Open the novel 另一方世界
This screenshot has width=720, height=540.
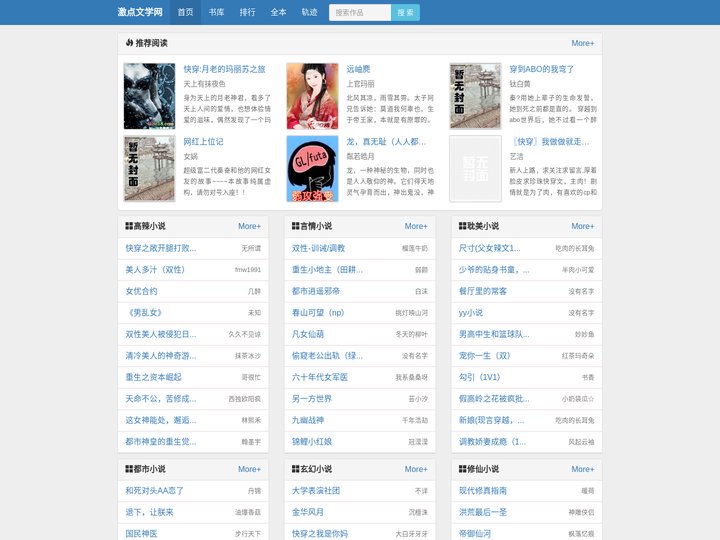tap(312, 399)
